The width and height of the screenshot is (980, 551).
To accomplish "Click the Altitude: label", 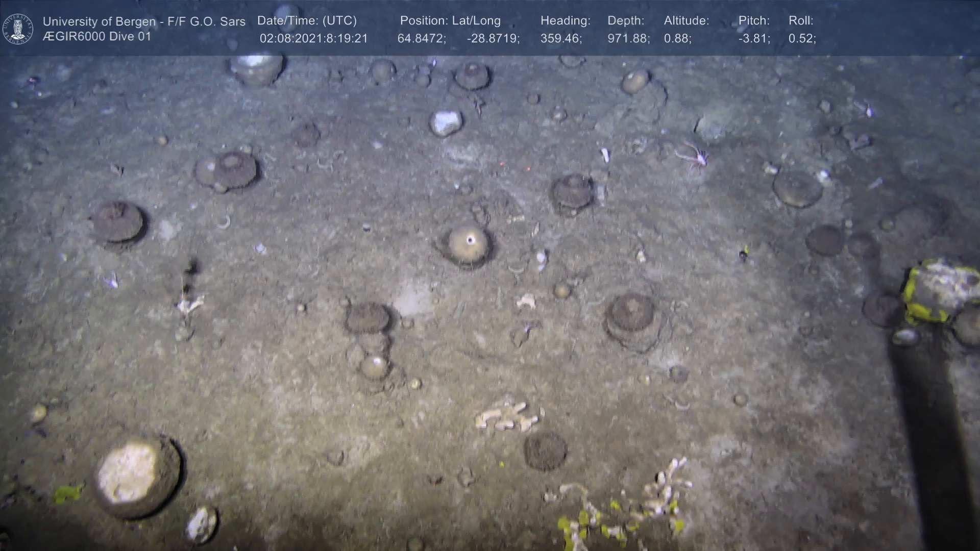I will click(686, 21).
